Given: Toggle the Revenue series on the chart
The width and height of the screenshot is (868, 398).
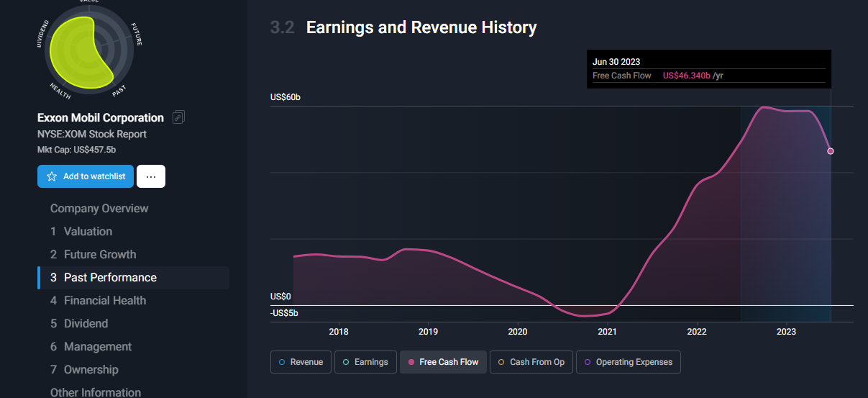Looking at the screenshot, I should tap(301, 362).
